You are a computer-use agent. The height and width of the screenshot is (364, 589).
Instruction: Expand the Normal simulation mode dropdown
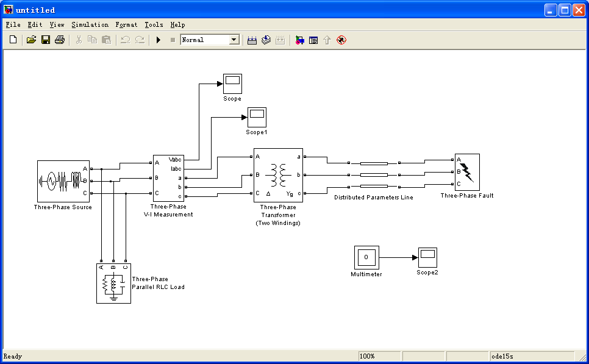tap(234, 40)
